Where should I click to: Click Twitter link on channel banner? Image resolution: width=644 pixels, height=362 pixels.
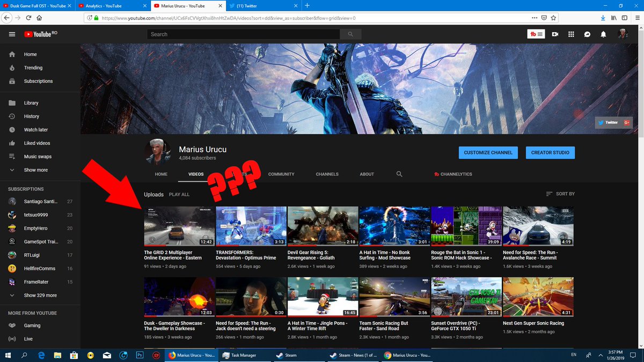tap(608, 122)
